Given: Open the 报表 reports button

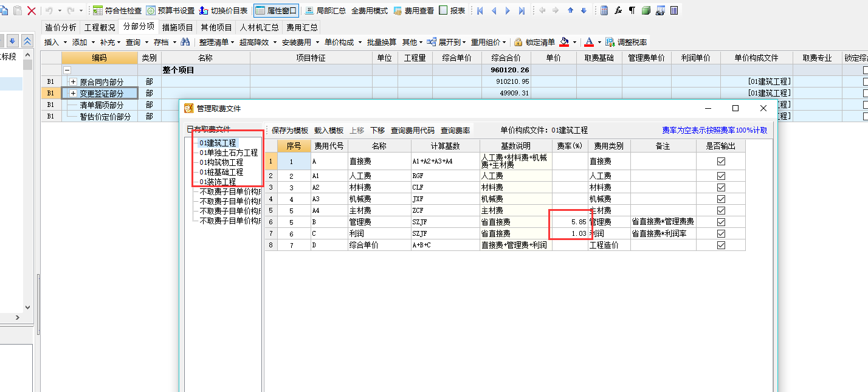Looking at the screenshot, I should pos(452,11).
